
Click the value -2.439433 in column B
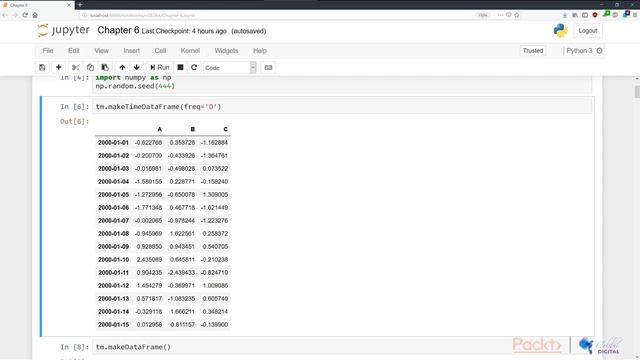[x=181, y=273]
